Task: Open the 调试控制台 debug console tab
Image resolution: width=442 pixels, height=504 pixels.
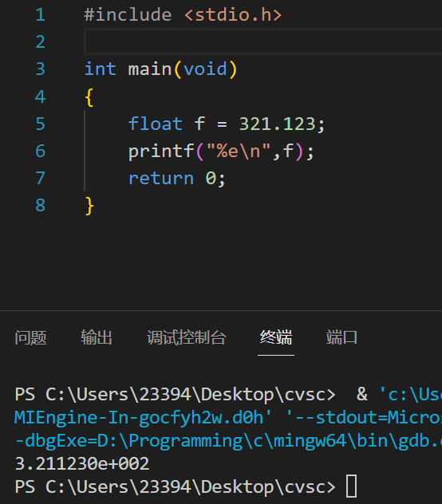Action: point(187,337)
